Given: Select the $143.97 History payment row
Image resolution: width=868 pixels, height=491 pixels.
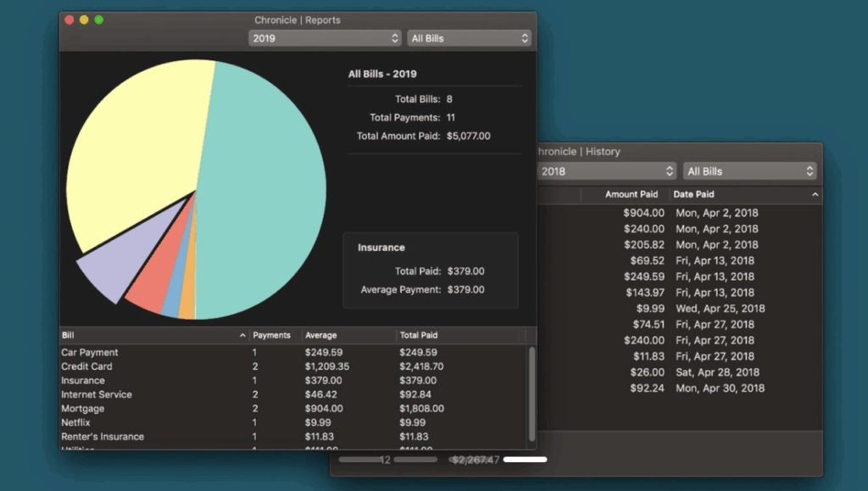Looking at the screenshot, I should 680,293.
